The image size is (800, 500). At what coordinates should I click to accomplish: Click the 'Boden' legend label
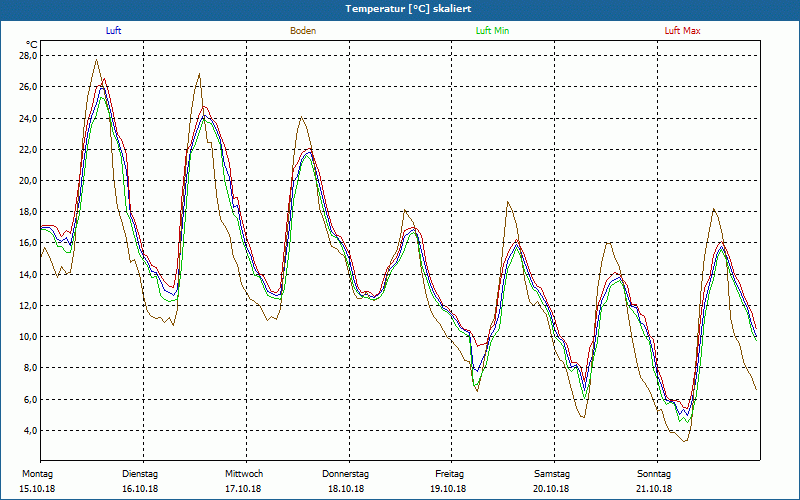click(303, 31)
